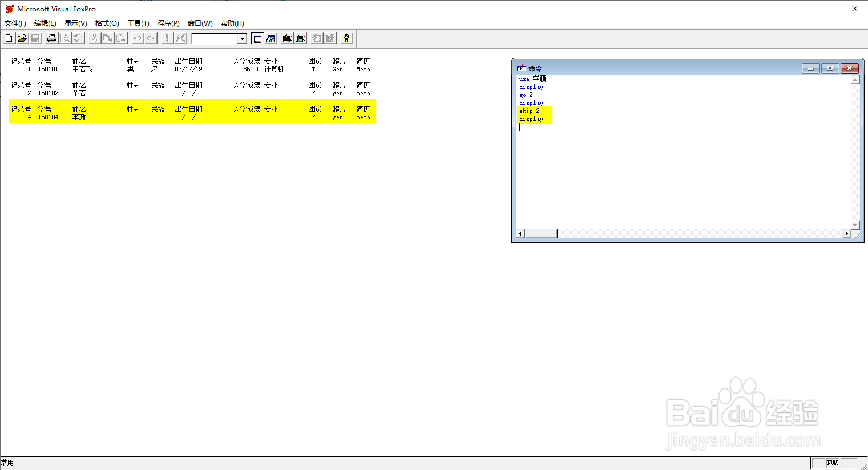The width and height of the screenshot is (868, 470).
Task: Click the command window's fox icon
Action: pyautogui.click(x=521, y=68)
